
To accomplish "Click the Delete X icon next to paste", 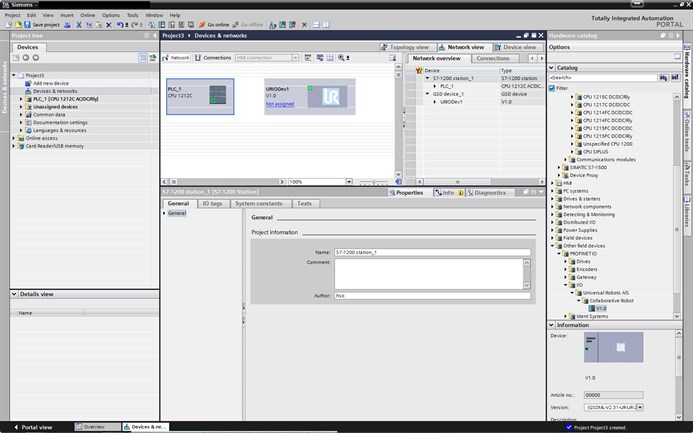I will [x=109, y=25].
